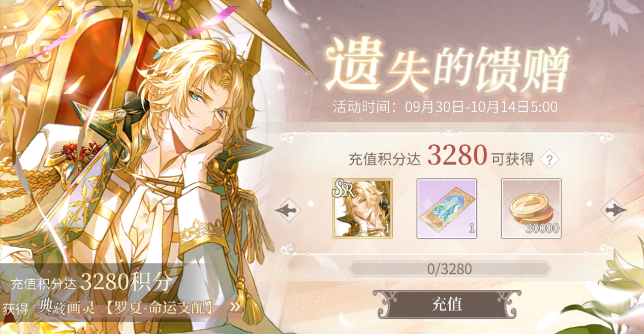
Task: Select the gold coins 30000 reward
Action: coord(531,208)
